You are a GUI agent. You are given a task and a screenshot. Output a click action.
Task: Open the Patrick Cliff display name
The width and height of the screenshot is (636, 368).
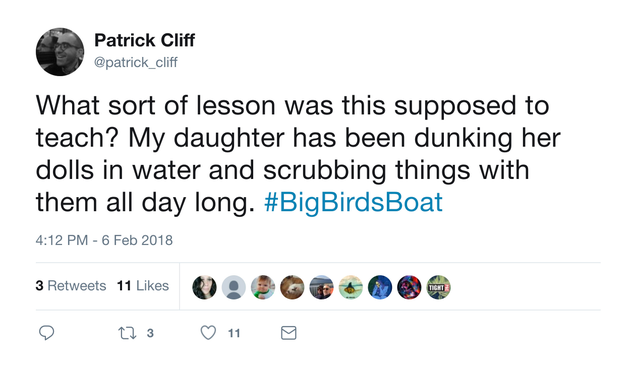[144, 40]
